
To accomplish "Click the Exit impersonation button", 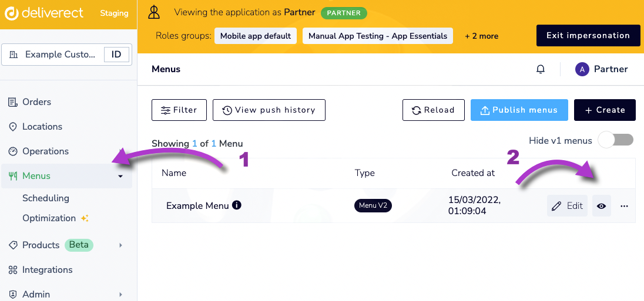I will [x=588, y=35].
